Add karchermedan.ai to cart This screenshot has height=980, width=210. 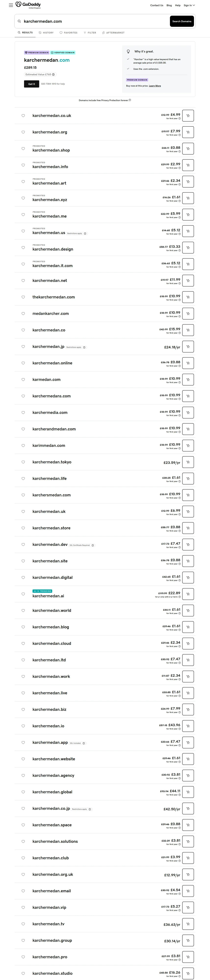[188, 594]
